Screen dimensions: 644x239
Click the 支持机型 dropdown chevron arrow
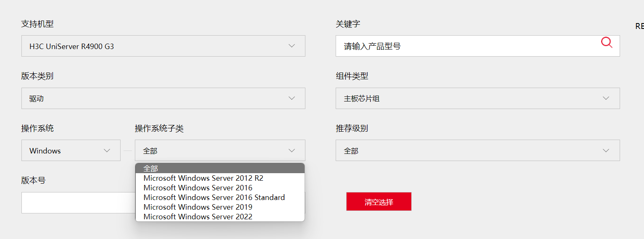tap(292, 46)
